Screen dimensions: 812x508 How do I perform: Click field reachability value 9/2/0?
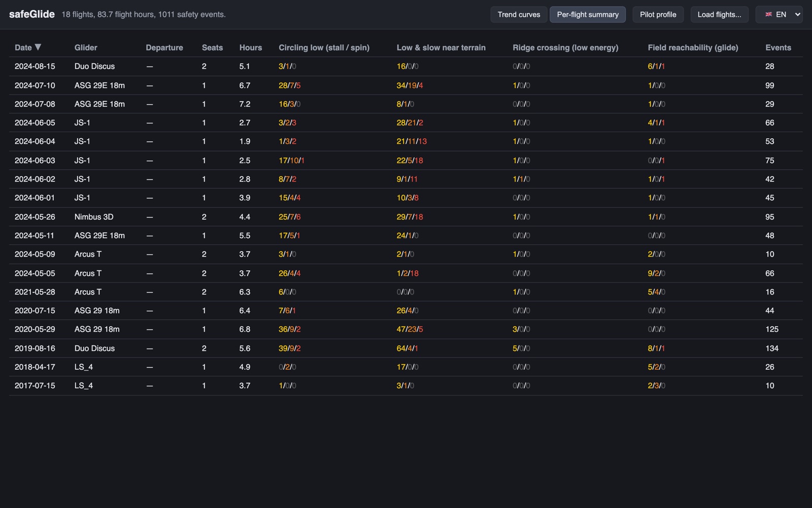pyautogui.click(x=657, y=273)
